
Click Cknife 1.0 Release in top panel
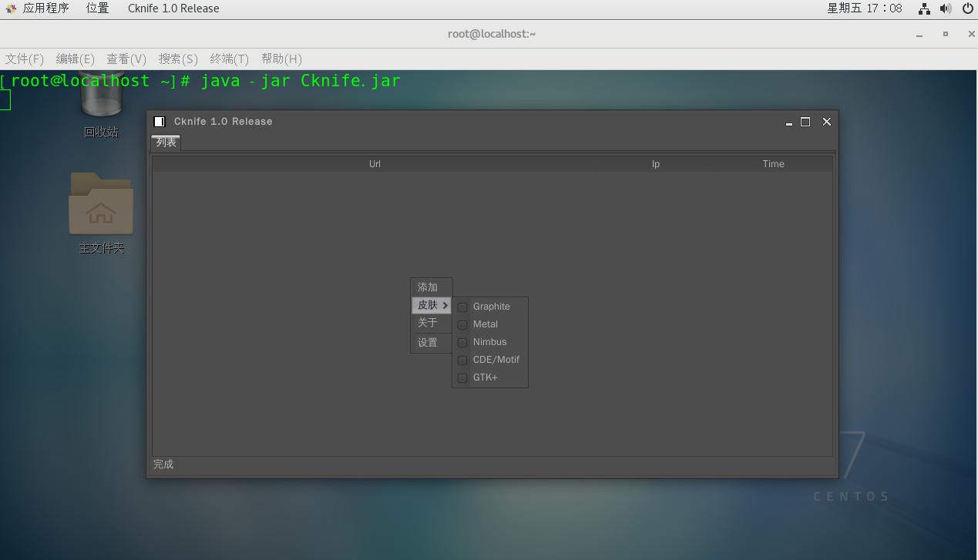click(173, 8)
